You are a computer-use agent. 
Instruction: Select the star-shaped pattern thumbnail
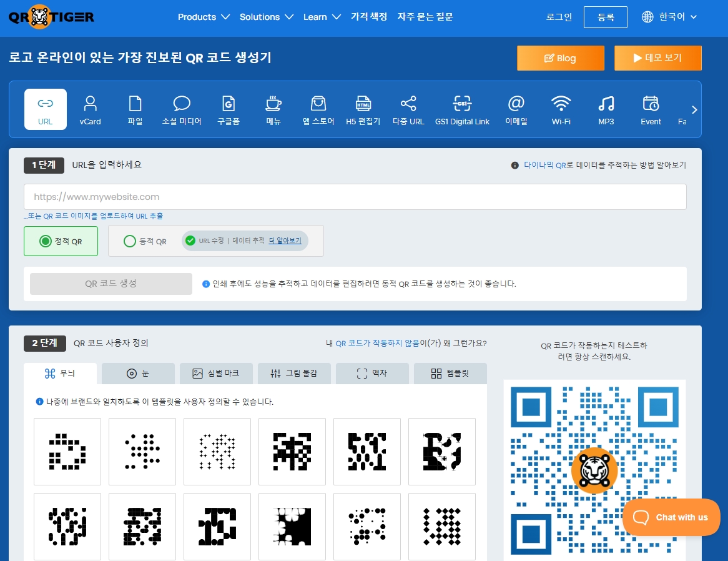217,452
